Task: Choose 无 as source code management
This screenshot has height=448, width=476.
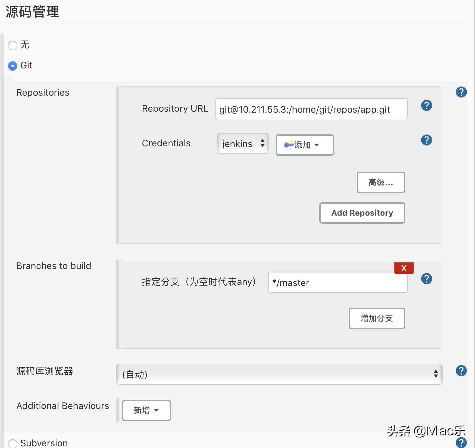Action: (x=12, y=45)
